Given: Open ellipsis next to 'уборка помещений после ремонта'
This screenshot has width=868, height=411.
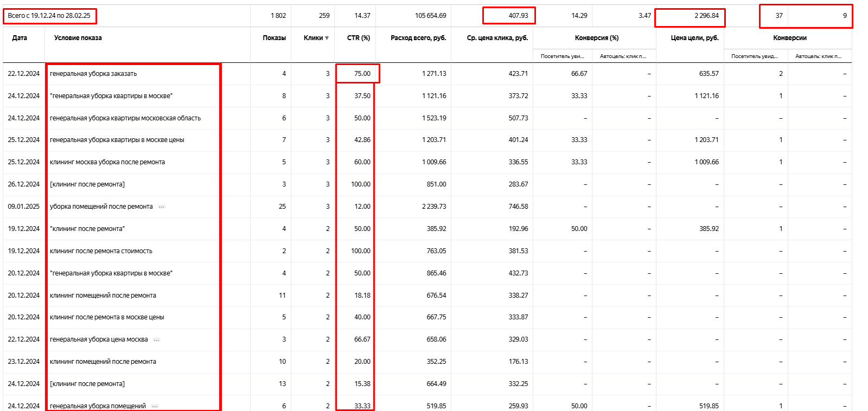Looking at the screenshot, I should click(x=161, y=207).
